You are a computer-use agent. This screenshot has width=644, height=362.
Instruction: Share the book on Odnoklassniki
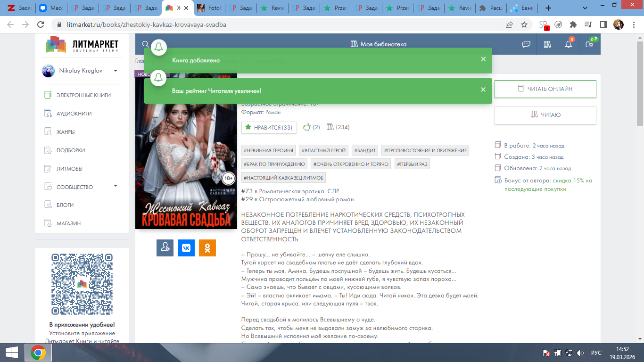point(207,248)
